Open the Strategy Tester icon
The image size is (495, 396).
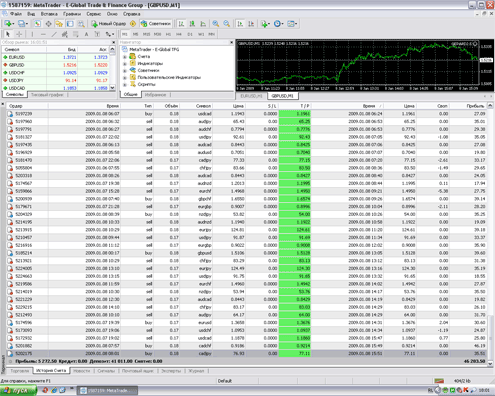81,24
